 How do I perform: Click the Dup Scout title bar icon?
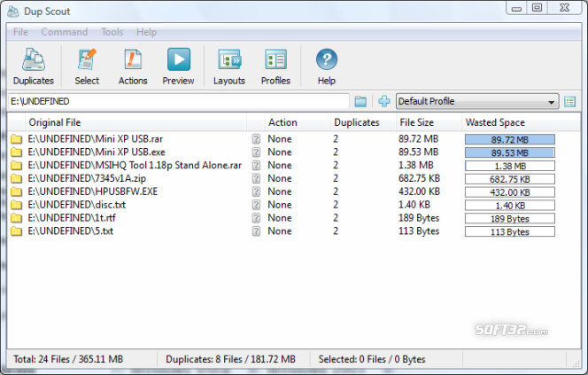[x=13, y=12]
